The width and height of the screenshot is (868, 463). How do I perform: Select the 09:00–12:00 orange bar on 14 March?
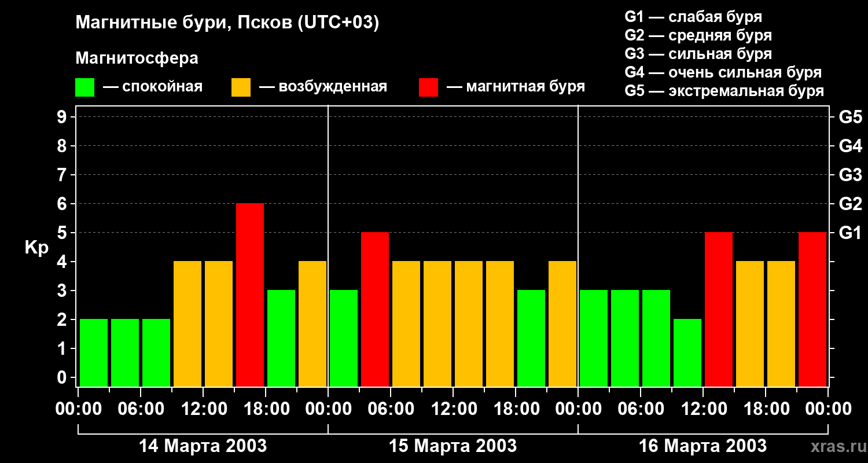[x=187, y=324]
